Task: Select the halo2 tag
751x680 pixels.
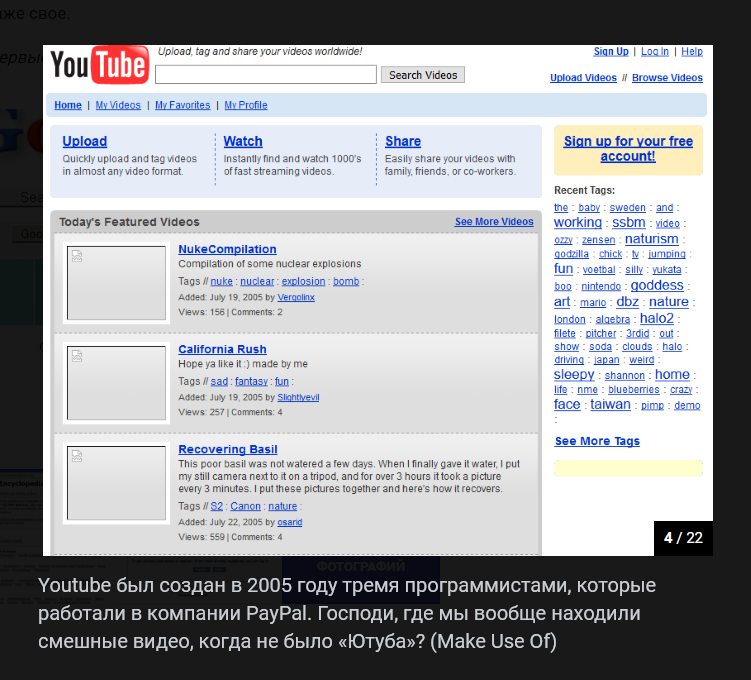Action: coord(657,318)
